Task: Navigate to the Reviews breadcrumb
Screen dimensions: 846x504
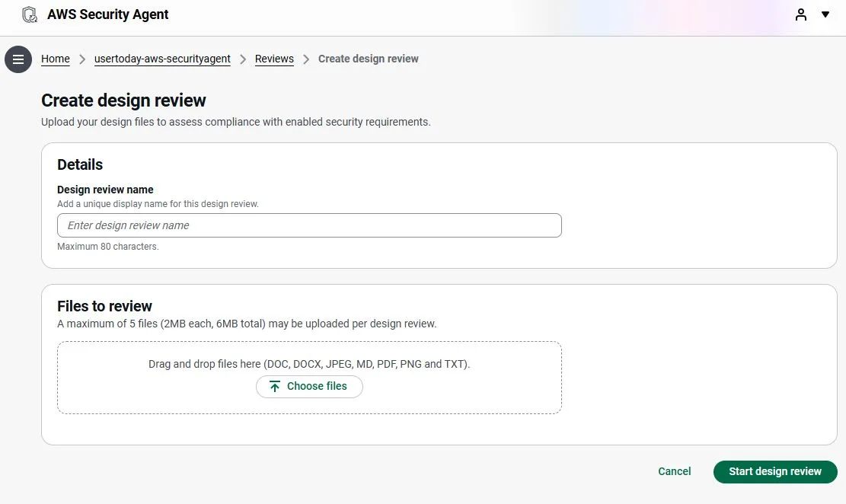Action: tap(274, 59)
